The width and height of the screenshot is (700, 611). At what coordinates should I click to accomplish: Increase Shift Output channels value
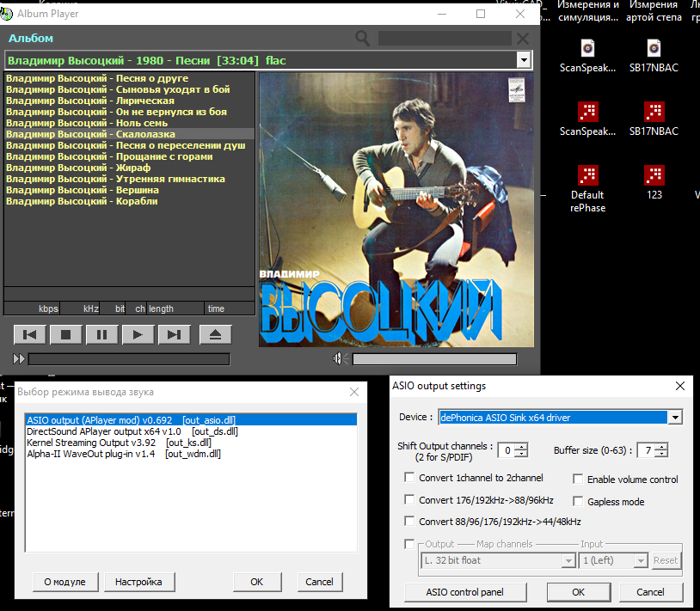(x=521, y=446)
